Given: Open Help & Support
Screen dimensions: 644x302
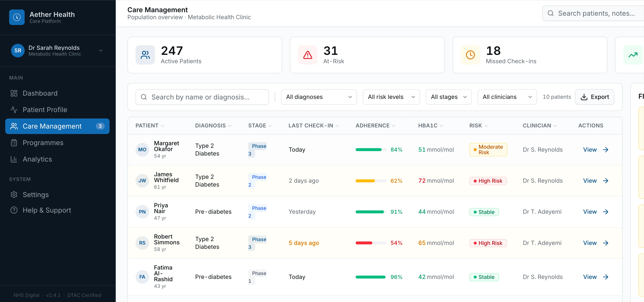Looking at the screenshot, I should [47, 210].
